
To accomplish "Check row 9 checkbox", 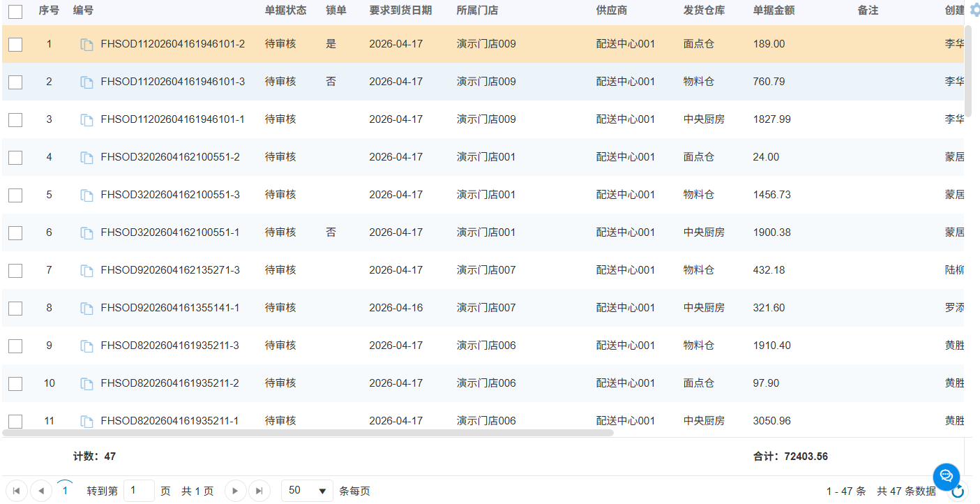I will (15, 346).
